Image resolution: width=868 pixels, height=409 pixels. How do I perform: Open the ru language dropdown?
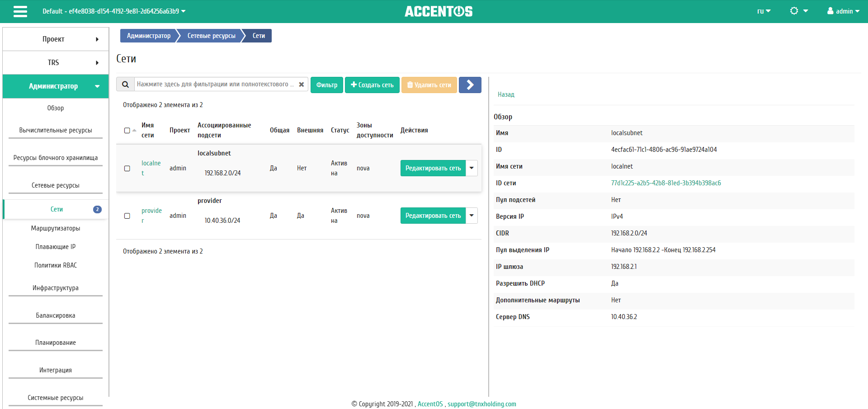[x=764, y=11]
